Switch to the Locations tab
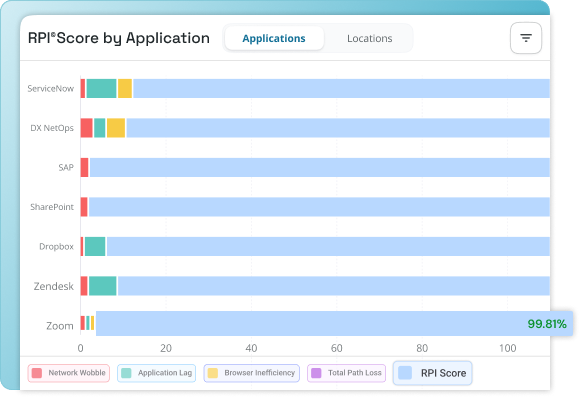This screenshot has height=397, width=580. 370,38
